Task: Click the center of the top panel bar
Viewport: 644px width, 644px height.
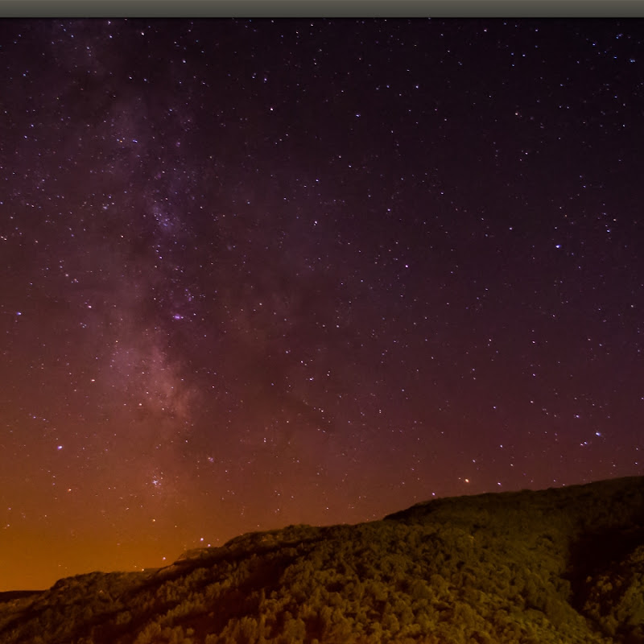Action: point(322,8)
